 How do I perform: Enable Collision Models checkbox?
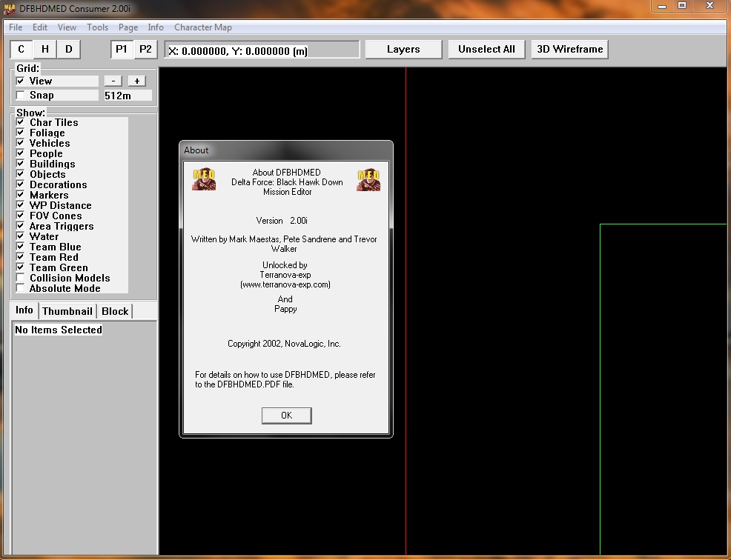[20, 278]
